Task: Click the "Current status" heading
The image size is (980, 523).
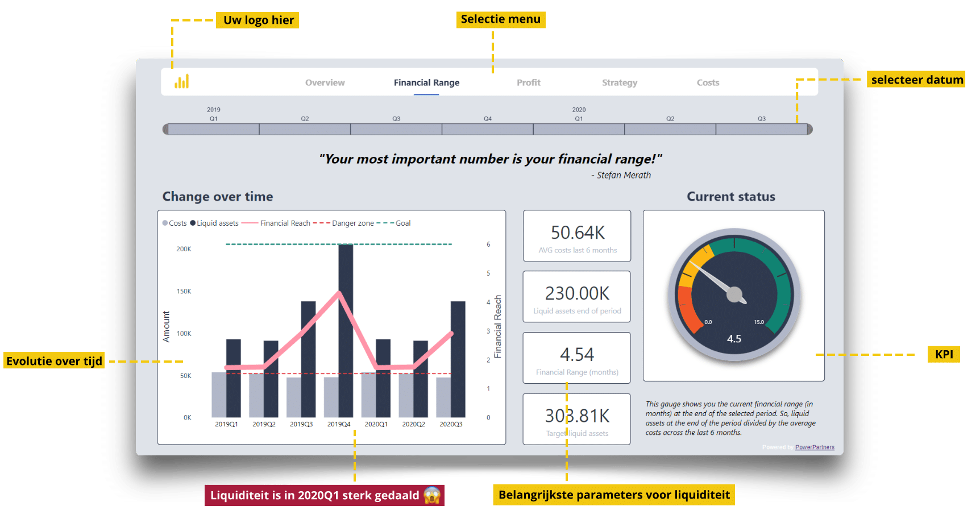Action: click(731, 197)
